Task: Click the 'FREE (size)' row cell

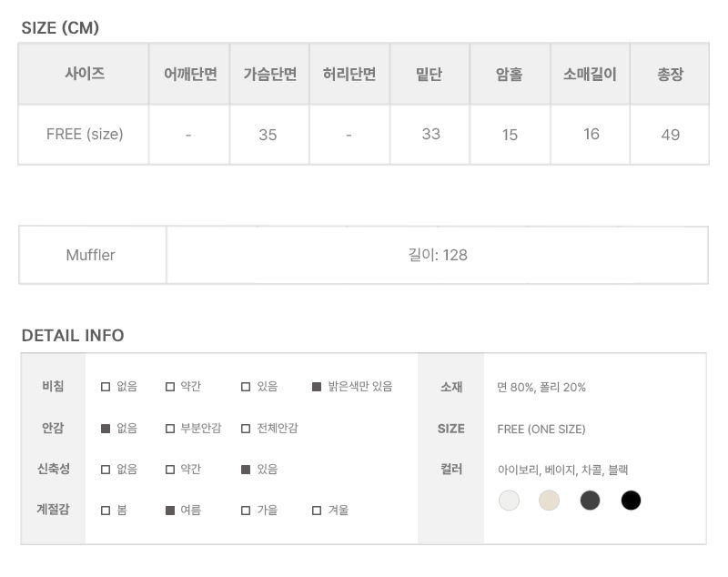Action: (85, 134)
